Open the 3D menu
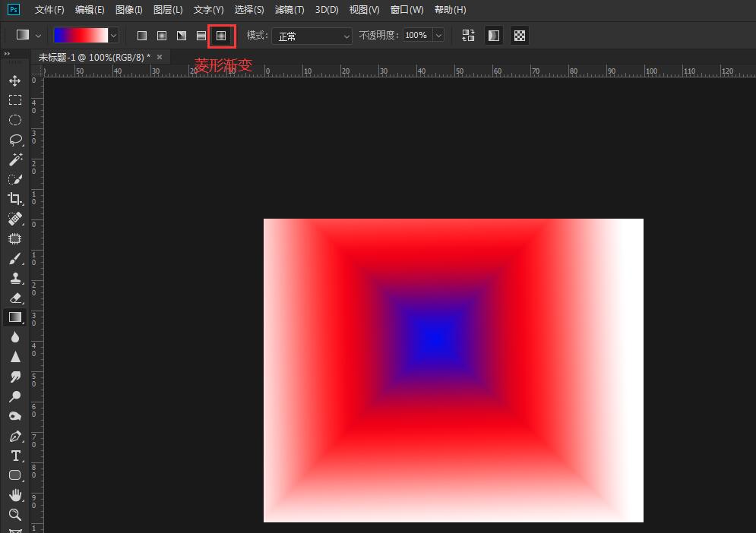This screenshot has height=533, width=756. pyautogui.click(x=327, y=10)
